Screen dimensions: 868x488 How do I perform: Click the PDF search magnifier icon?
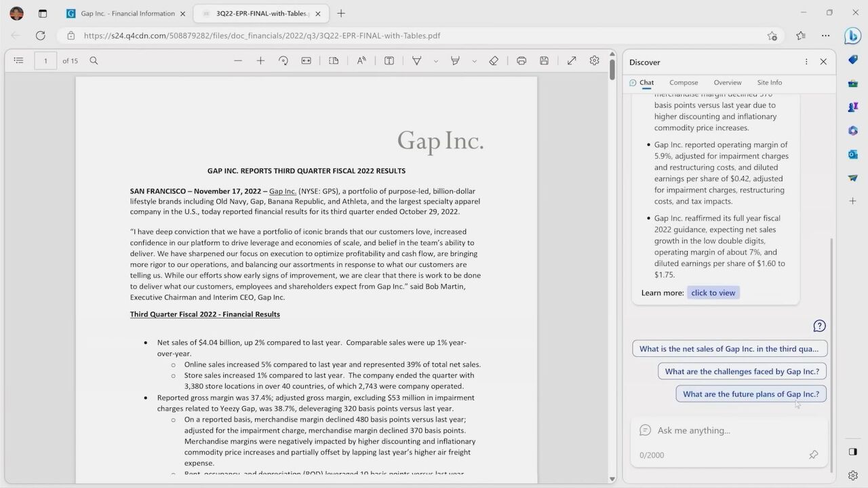coord(94,60)
